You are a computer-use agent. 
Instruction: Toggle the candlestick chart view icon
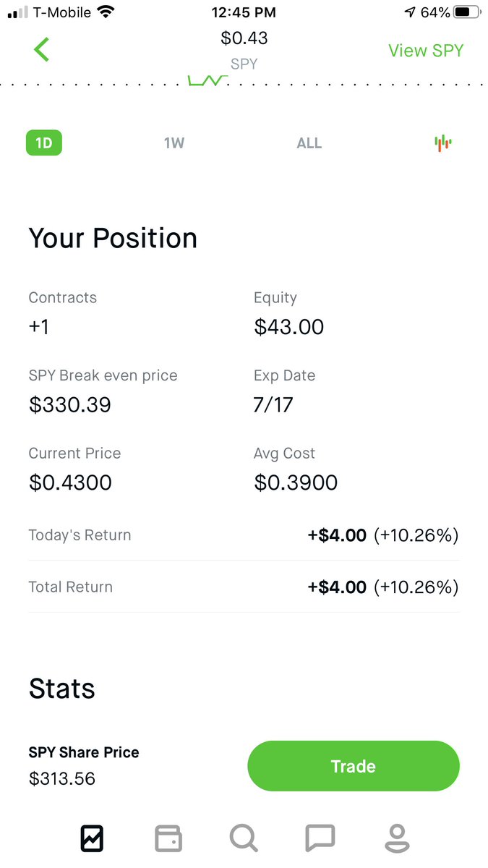pyautogui.click(x=443, y=142)
